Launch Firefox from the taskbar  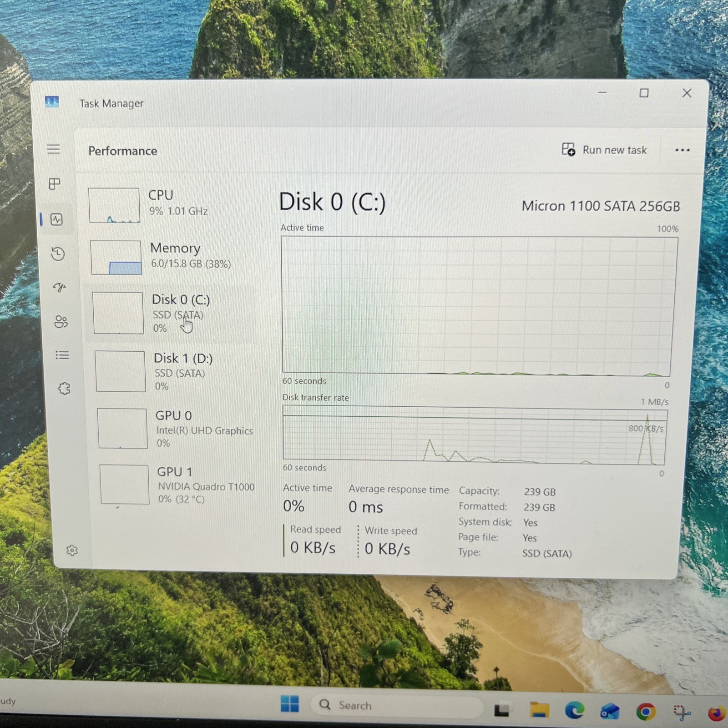click(x=718, y=713)
